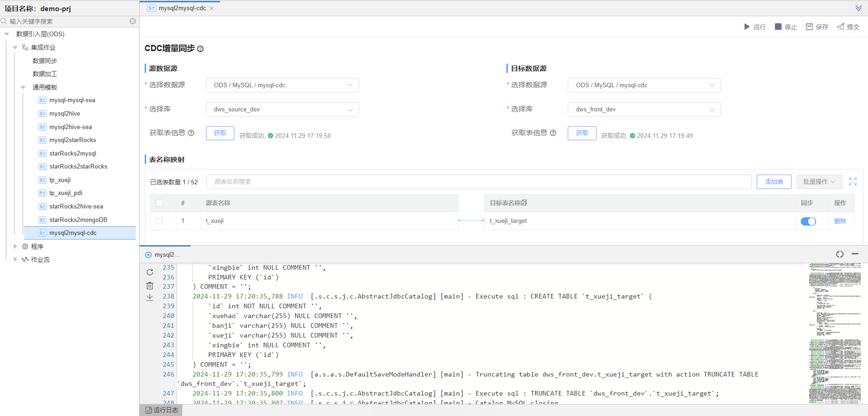Click the fullscreen expand icon beside 批量操作
Screen dimensions: 868x416
[853, 182]
